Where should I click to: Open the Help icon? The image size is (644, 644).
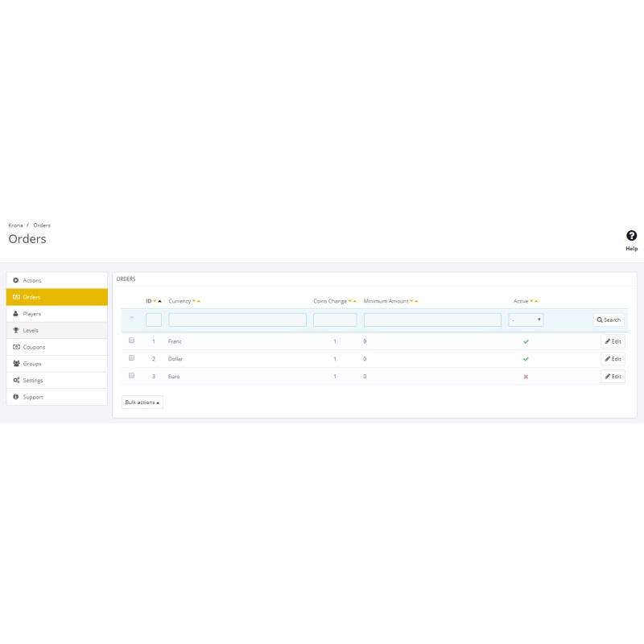tap(631, 236)
